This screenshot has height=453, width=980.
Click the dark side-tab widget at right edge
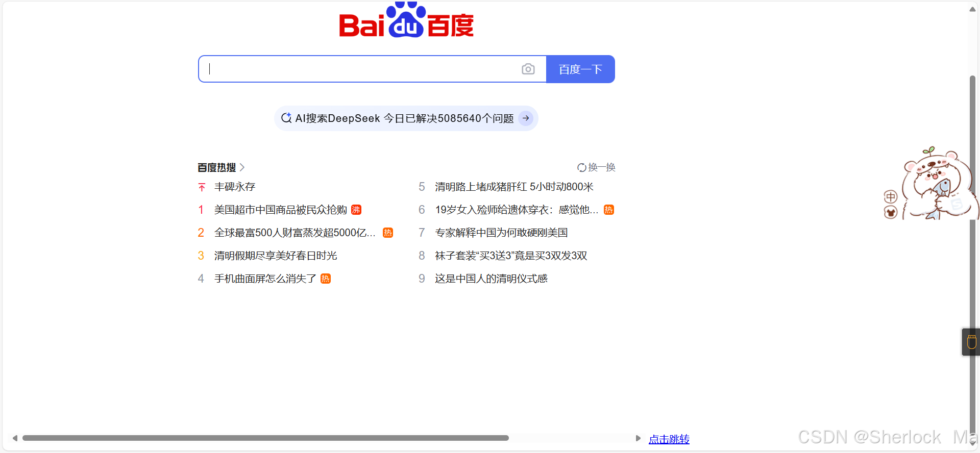click(971, 342)
